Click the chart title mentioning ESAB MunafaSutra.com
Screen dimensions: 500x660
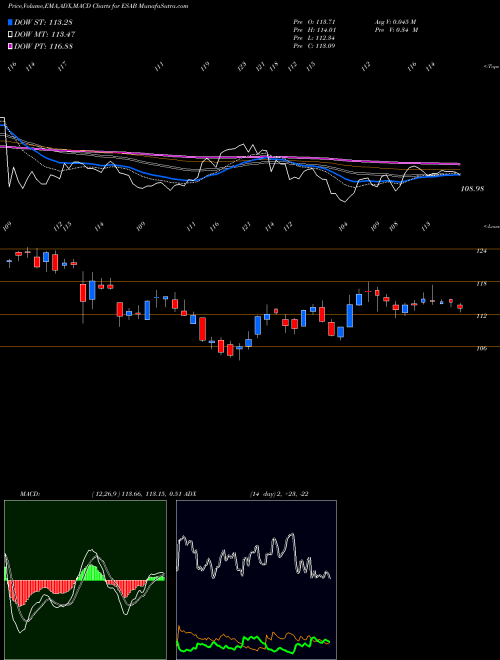tap(98, 6)
